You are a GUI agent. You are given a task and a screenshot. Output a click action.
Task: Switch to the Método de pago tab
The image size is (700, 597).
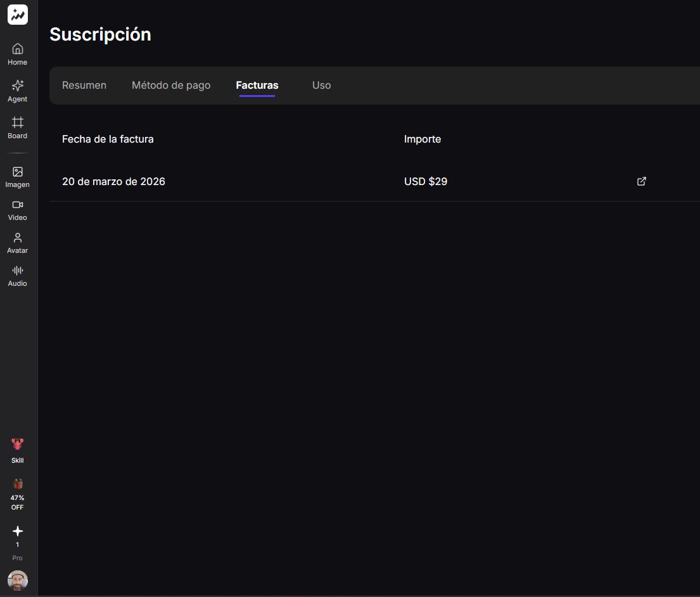point(171,86)
